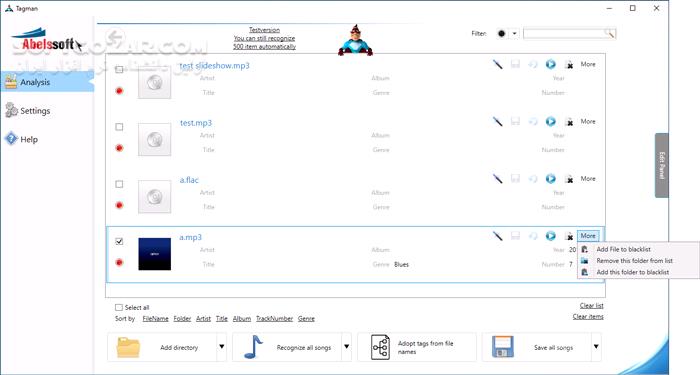The height and width of the screenshot is (375, 700).
Task: Click the superhero mascot icon at top
Action: [355, 40]
